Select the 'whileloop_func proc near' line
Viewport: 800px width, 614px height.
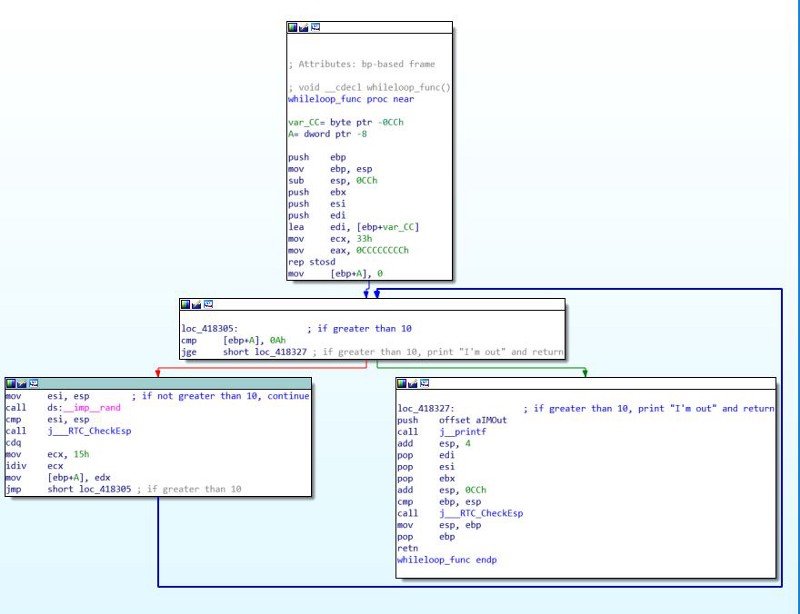[351, 99]
